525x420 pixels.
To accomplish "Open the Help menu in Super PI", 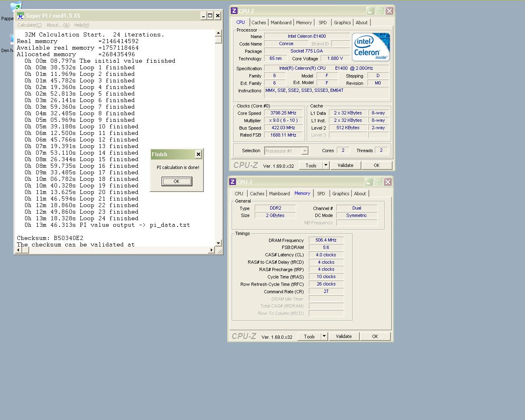I will (82, 25).
